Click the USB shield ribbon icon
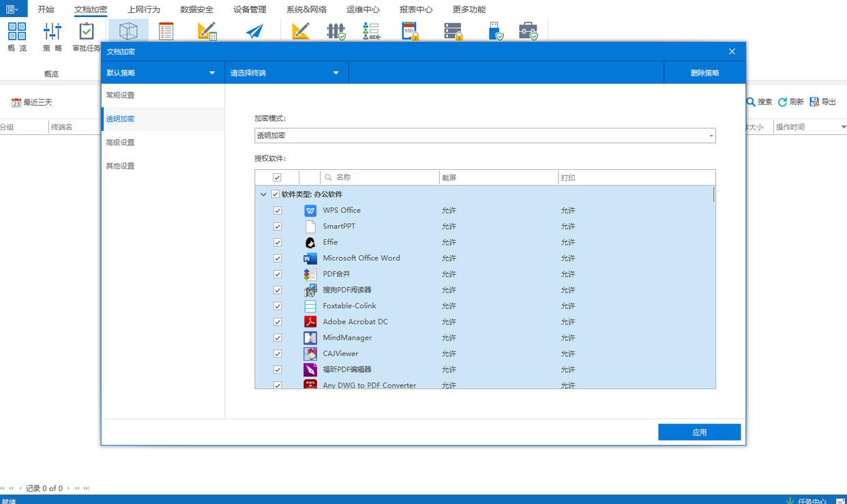This screenshot has height=504, width=847. click(496, 31)
